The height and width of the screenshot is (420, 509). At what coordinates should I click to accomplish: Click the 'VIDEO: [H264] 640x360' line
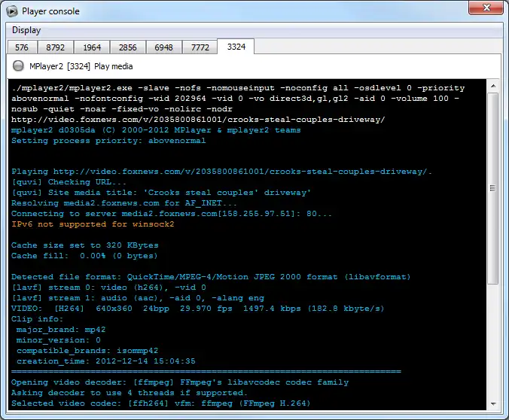[x=198, y=309]
